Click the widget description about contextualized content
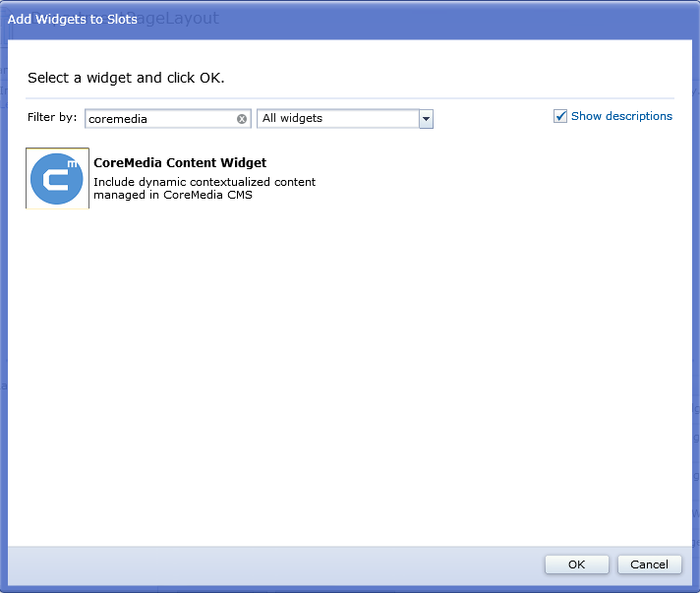Image resolution: width=700 pixels, height=593 pixels. point(204,182)
